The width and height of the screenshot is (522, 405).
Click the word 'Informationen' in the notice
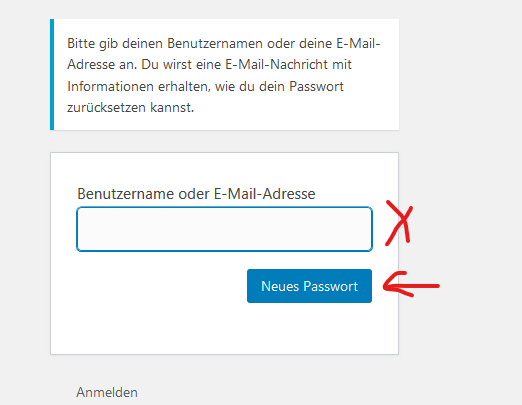pyautogui.click(x=110, y=86)
